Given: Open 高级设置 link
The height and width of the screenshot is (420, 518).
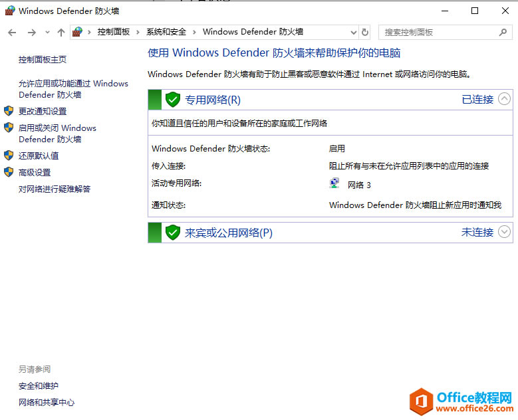Looking at the screenshot, I should click(35, 172).
